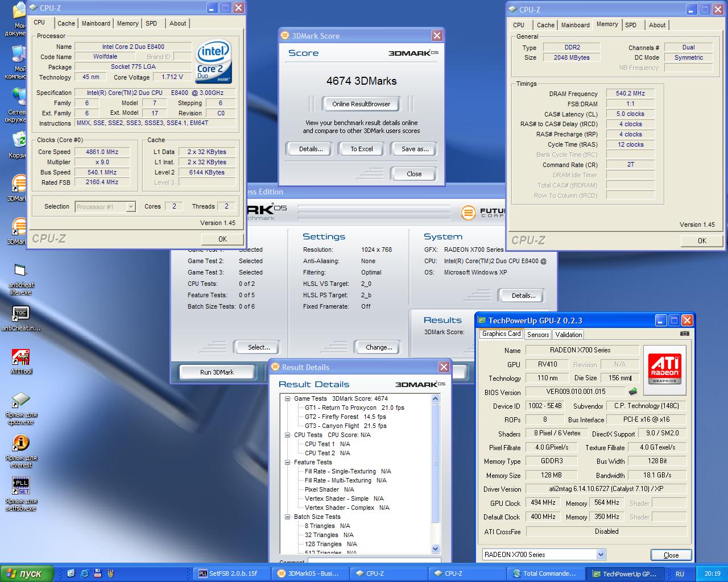Export the score with To Excel
This screenshot has width=728, height=582.
click(x=362, y=149)
